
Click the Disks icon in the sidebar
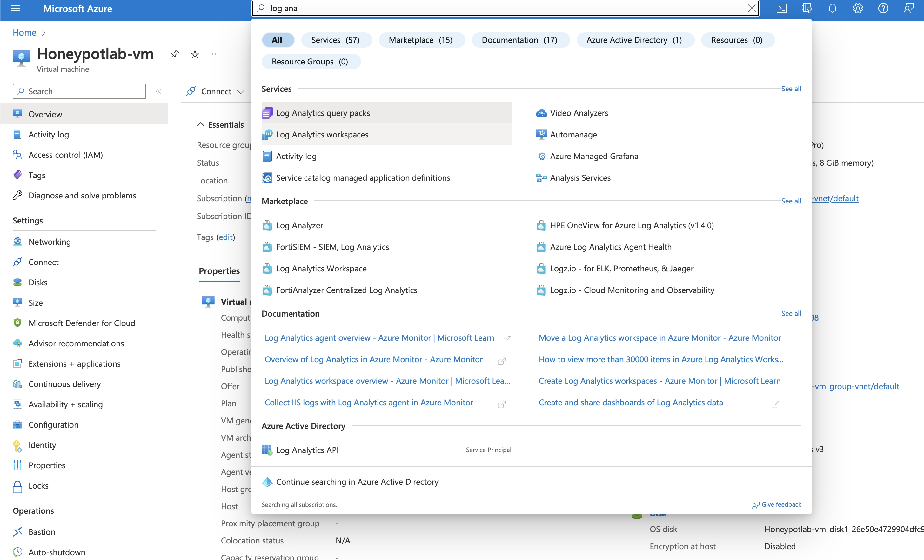pyautogui.click(x=17, y=282)
